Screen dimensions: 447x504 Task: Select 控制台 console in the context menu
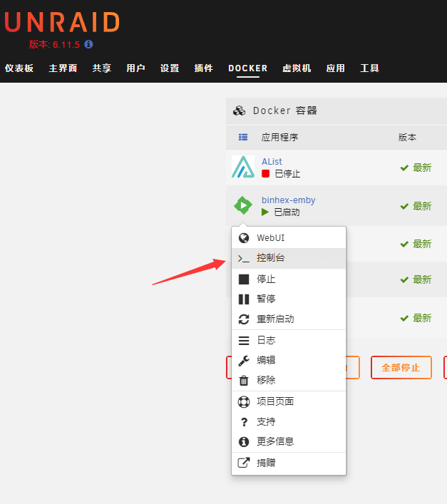click(x=289, y=258)
